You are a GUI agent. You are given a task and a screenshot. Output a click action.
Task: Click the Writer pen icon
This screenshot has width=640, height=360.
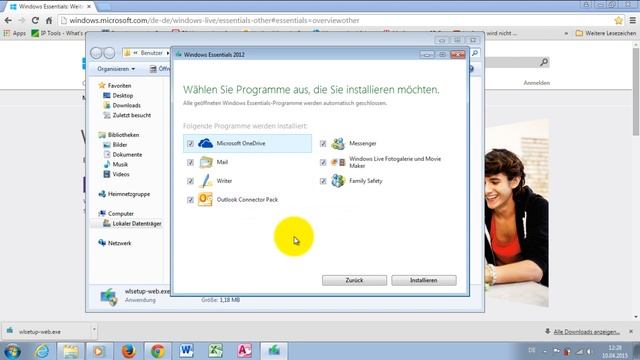click(206, 181)
